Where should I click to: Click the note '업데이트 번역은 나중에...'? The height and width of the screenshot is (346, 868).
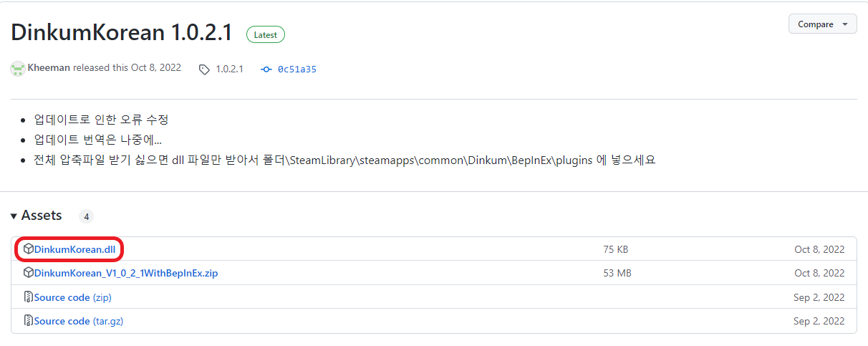pos(98,140)
